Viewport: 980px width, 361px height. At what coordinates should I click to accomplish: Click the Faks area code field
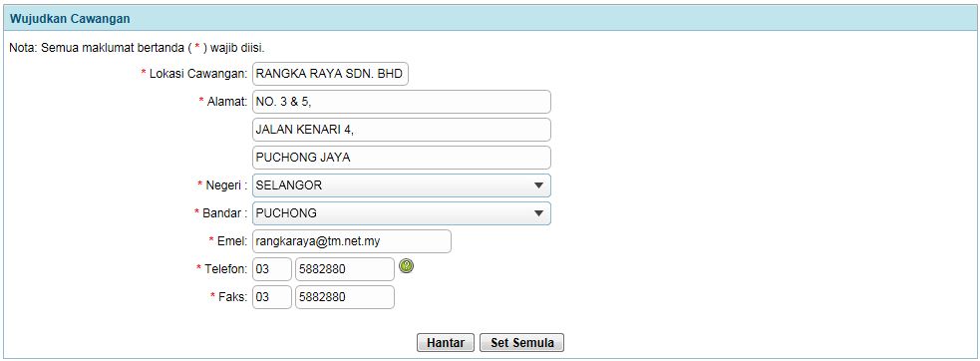[272, 297]
